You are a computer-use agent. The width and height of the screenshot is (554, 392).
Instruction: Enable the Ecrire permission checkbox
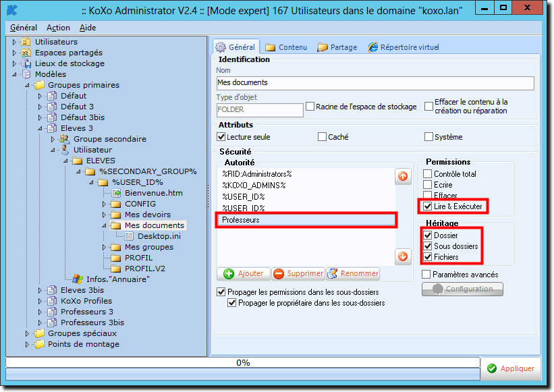428,185
